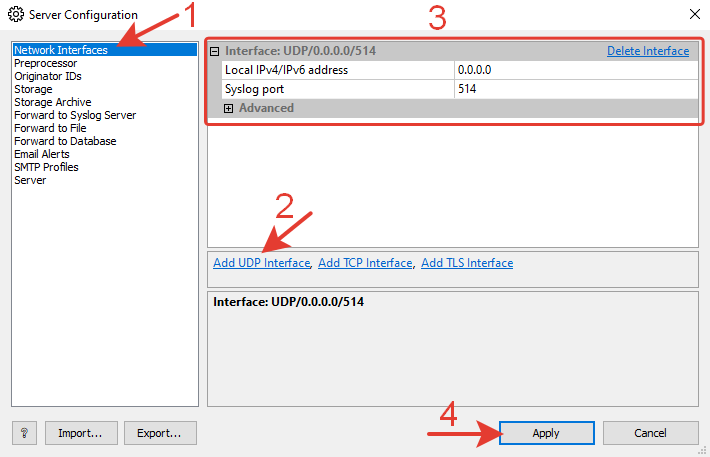Click the Export... button
Image resolution: width=710 pixels, height=457 pixels.
pyautogui.click(x=160, y=433)
